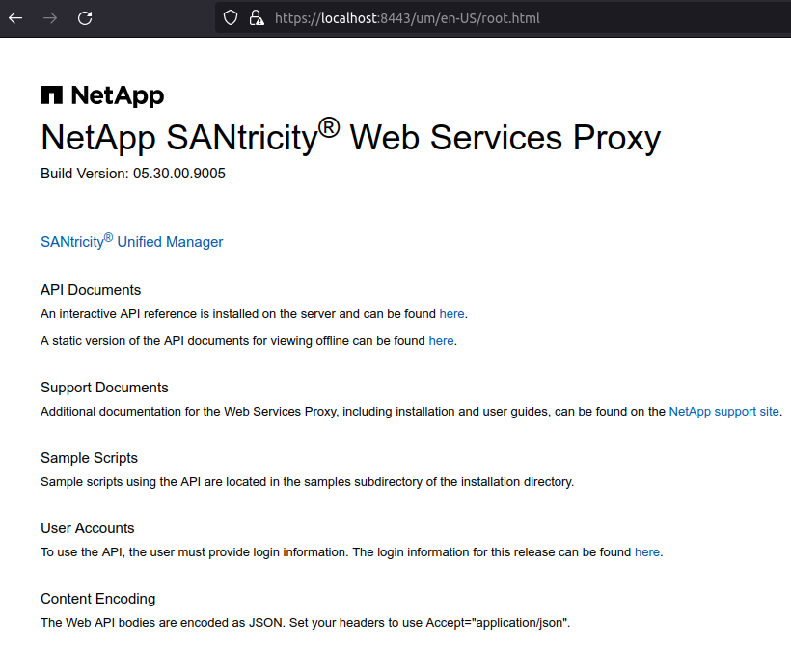Click the 'Support Documents' heading
Image resolution: width=791 pixels, height=672 pixels.
pos(104,388)
